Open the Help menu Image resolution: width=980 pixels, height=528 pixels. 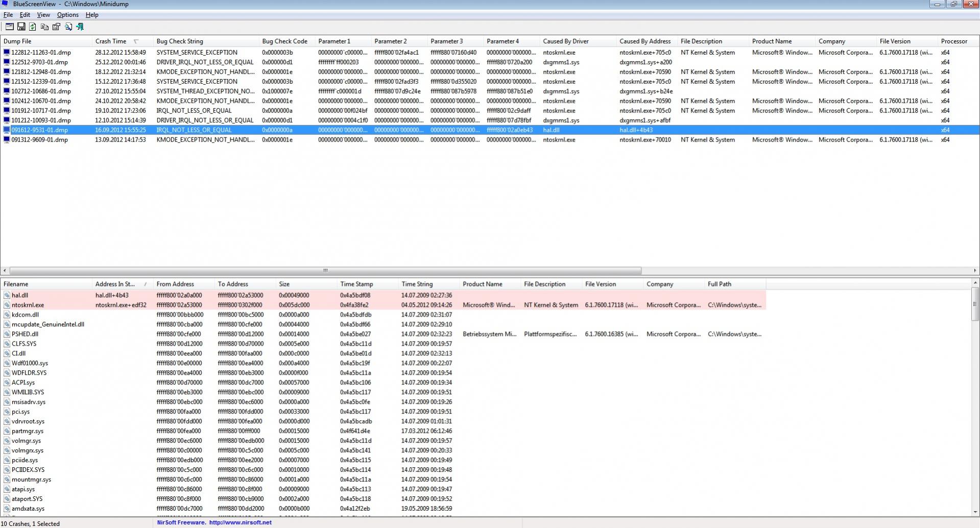[x=92, y=15]
